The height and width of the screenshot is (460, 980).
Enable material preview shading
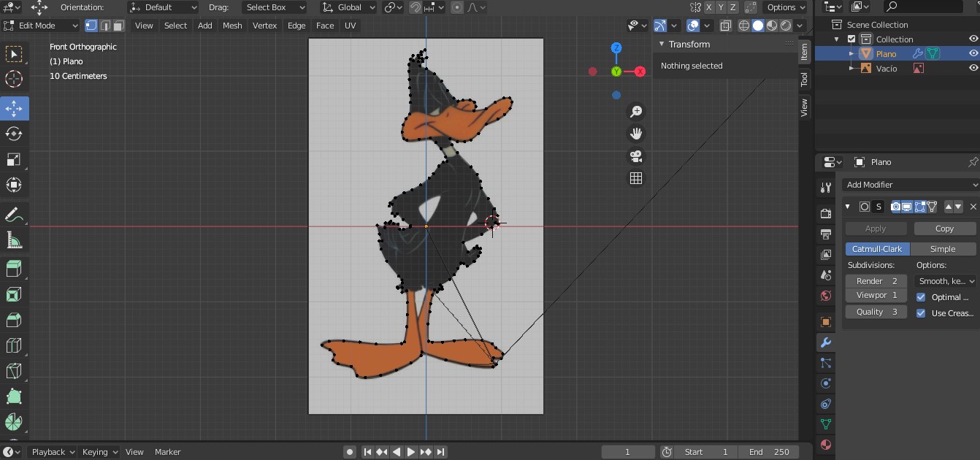point(772,26)
